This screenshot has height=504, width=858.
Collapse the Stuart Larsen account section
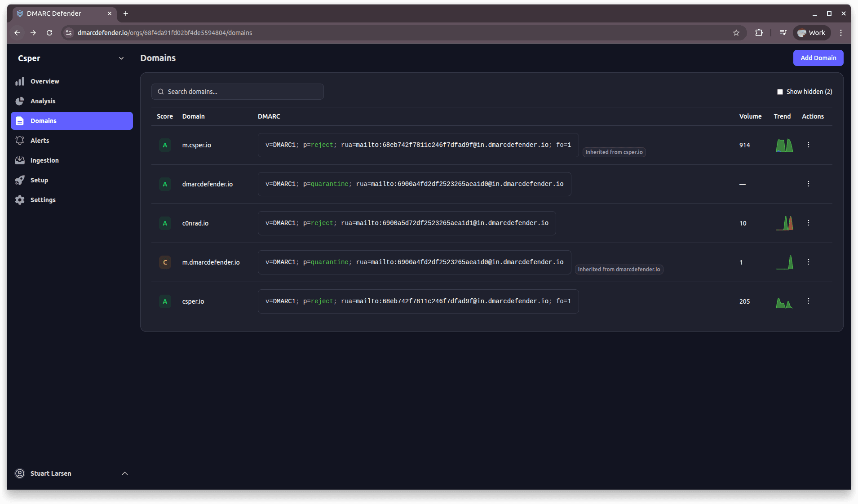[125, 473]
